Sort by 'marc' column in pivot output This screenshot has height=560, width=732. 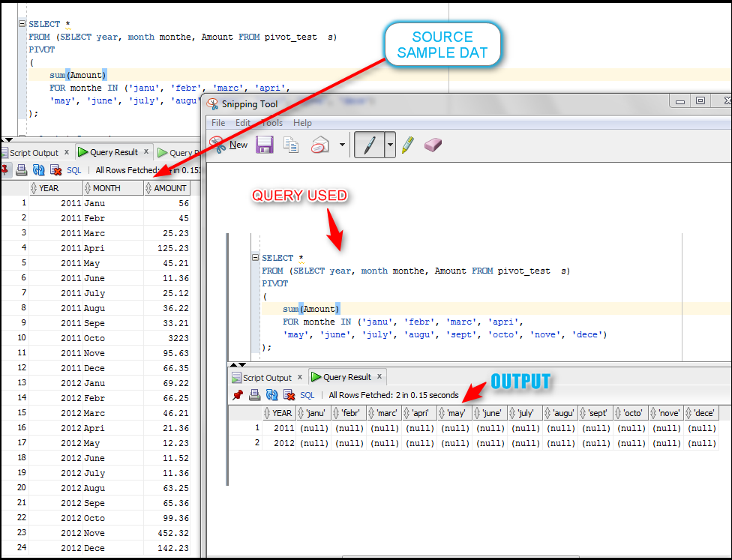pyautogui.click(x=384, y=413)
